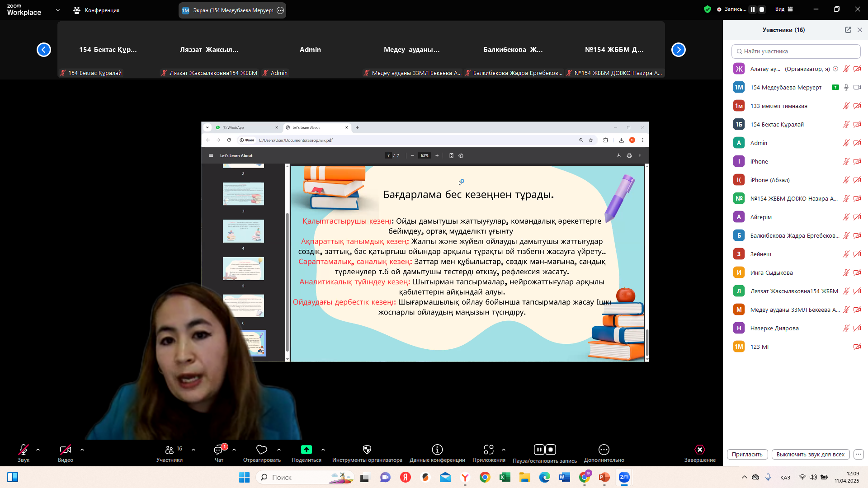Pop out the Participants panel

(848, 30)
